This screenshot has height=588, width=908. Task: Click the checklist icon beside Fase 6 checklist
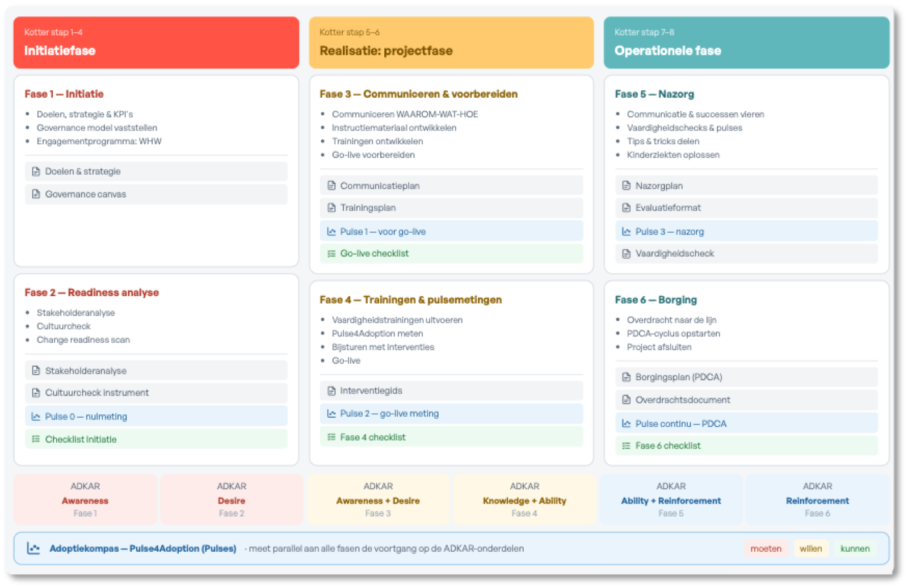coord(627,446)
